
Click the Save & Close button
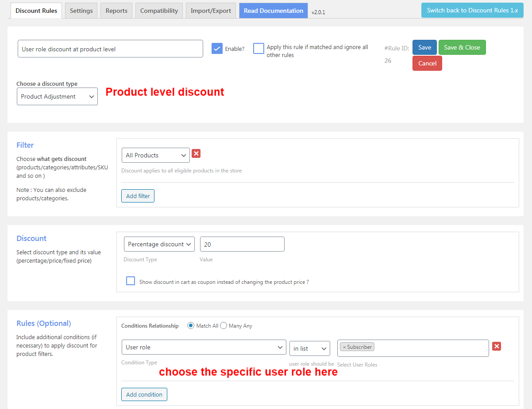(x=462, y=47)
